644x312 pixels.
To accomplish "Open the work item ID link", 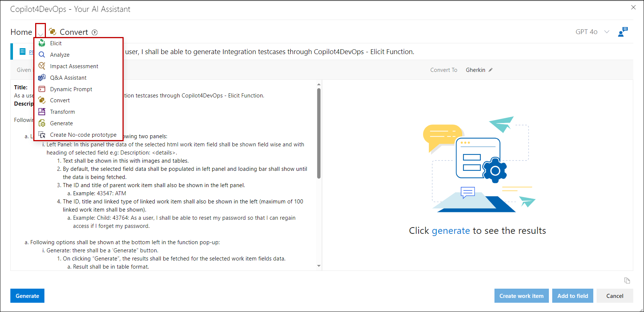I will pos(31,52).
